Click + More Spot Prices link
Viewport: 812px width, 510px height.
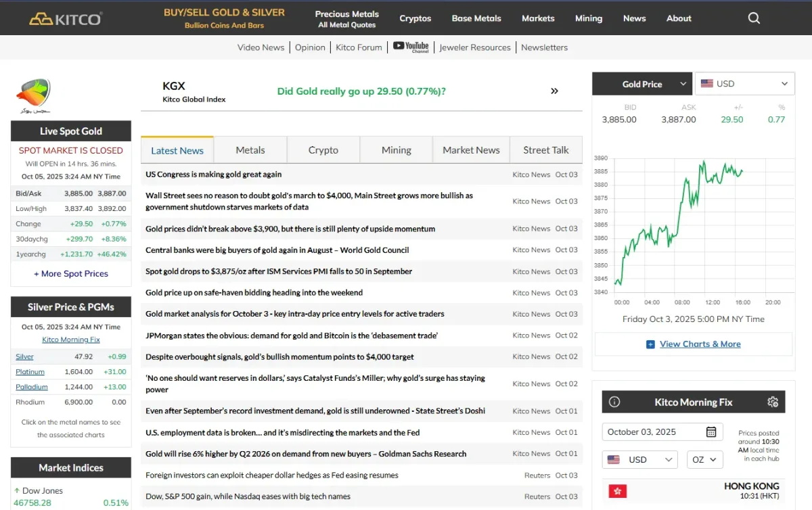(x=71, y=274)
